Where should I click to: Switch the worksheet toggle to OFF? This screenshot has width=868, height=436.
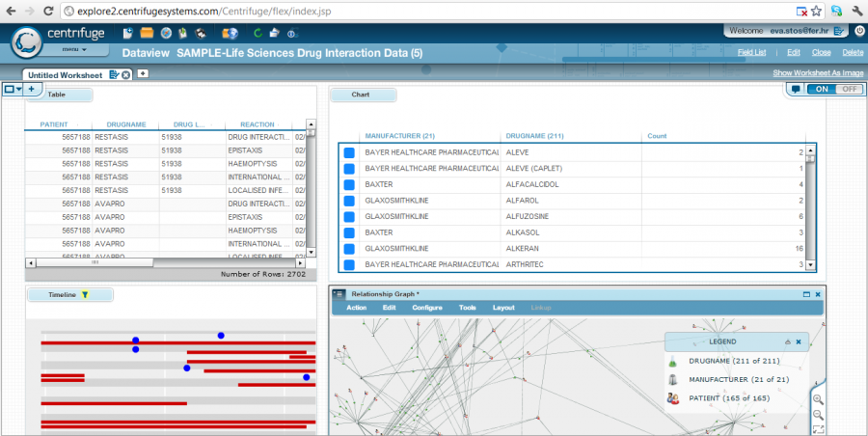point(849,89)
